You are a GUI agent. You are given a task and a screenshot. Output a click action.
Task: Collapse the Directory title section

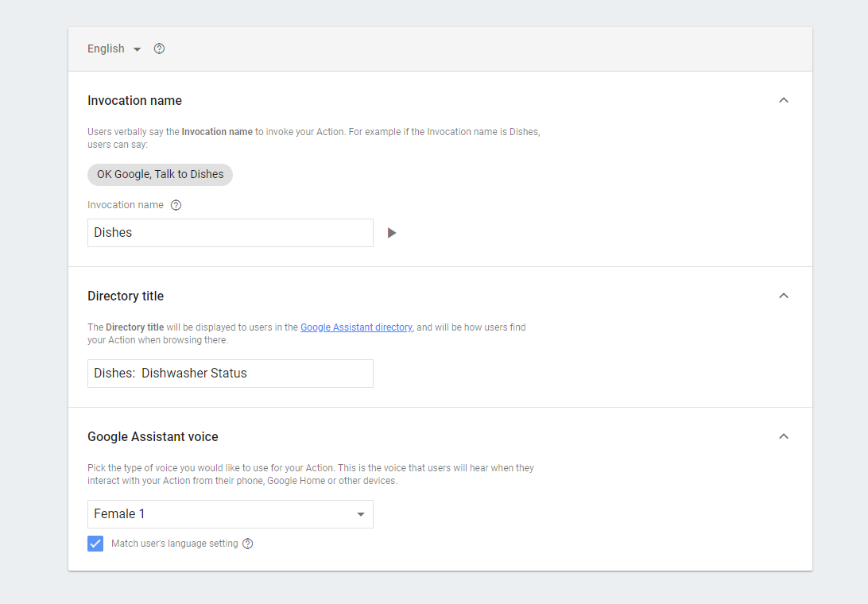click(x=784, y=296)
